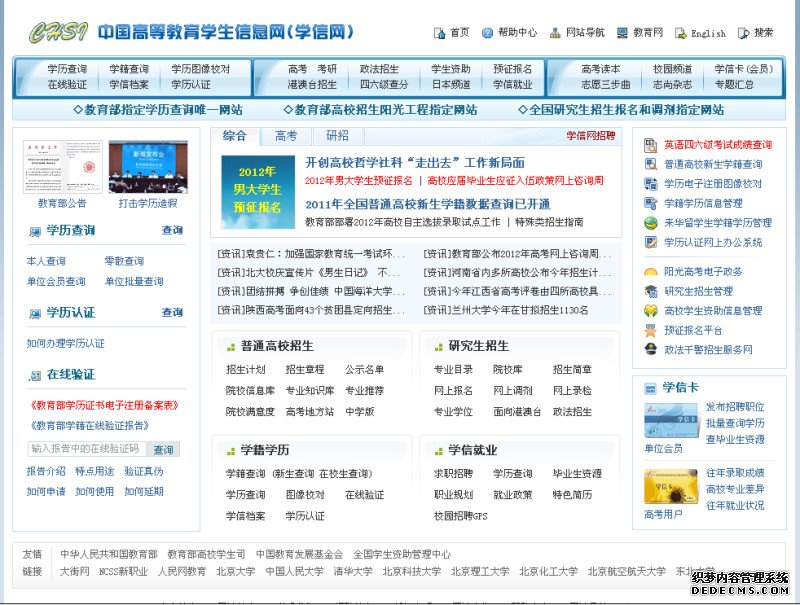Click the 学信网招聘 link
Image resolution: width=800 pixels, height=605 pixels.
[591, 136]
